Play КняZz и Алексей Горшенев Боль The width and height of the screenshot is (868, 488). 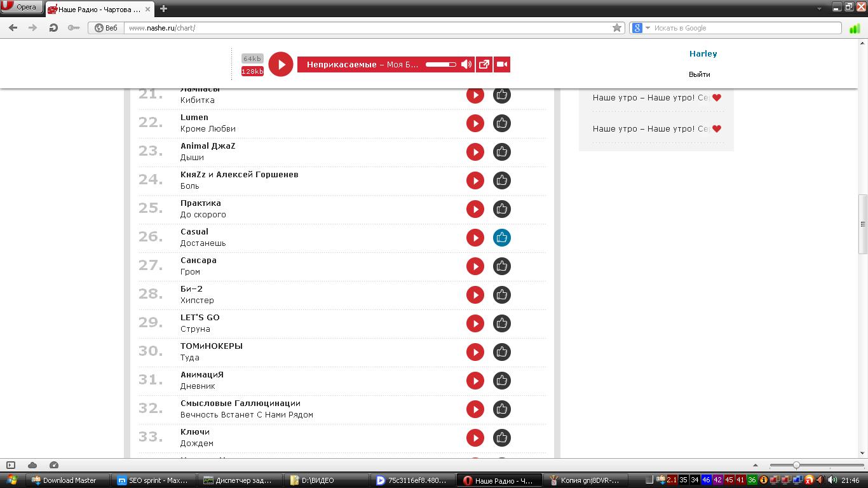pos(475,180)
